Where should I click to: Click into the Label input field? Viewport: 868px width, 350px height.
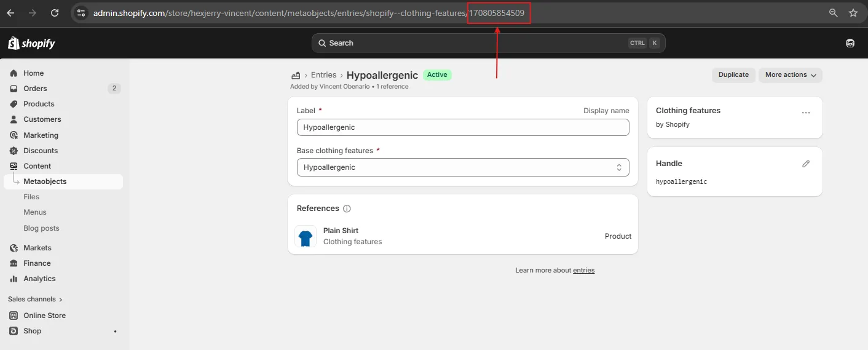(x=463, y=127)
